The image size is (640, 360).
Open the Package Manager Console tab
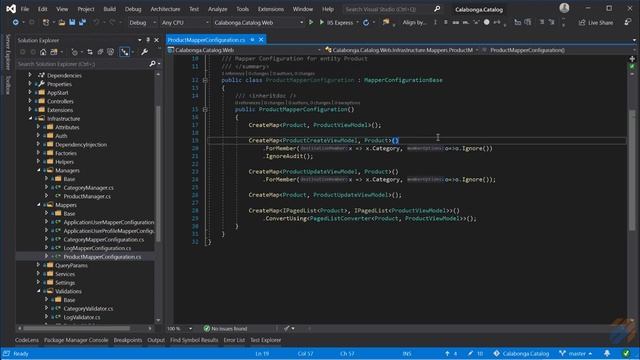76,340
